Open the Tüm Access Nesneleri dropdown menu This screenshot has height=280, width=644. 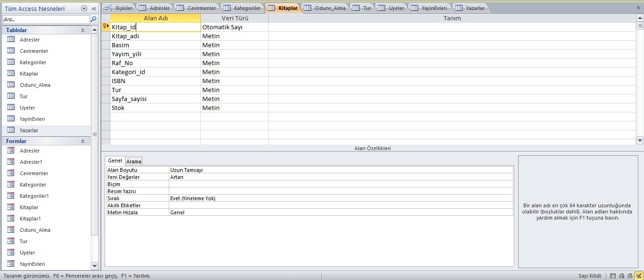click(84, 8)
